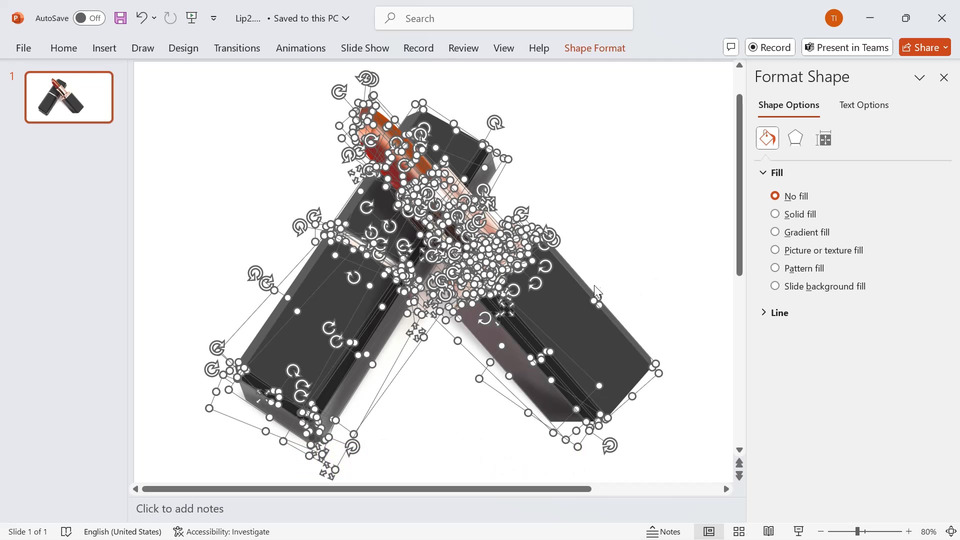Click Present in Teams button

pos(847,47)
